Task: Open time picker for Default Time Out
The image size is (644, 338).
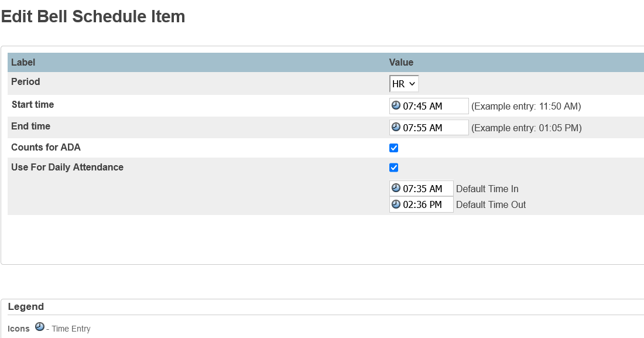Action: click(396, 204)
